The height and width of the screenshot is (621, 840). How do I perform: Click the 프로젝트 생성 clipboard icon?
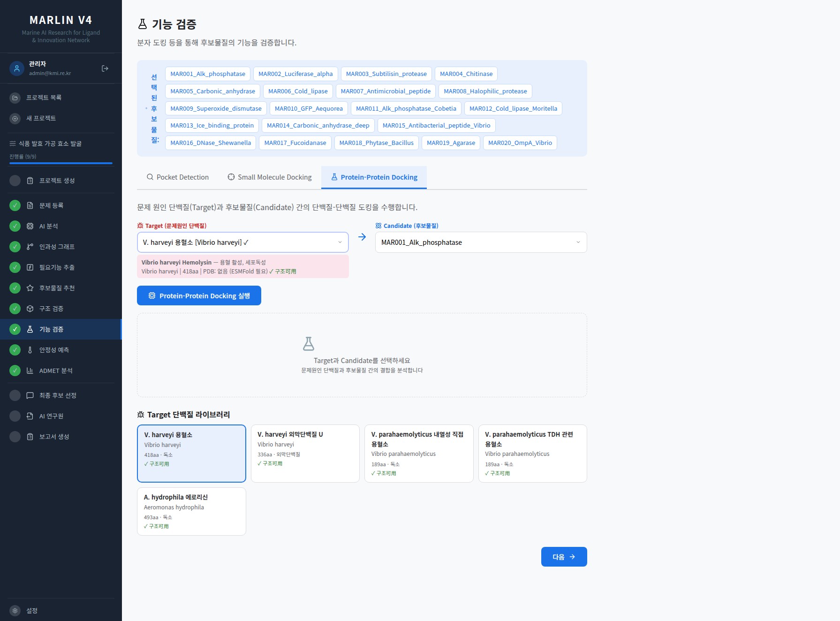point(30,181)
